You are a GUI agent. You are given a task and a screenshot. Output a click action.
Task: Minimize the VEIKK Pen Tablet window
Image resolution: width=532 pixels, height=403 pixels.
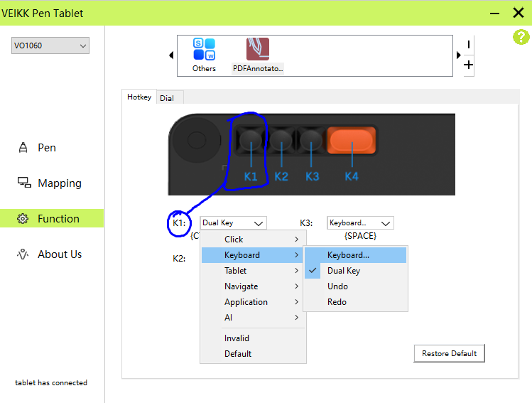[x=494, y=14]
